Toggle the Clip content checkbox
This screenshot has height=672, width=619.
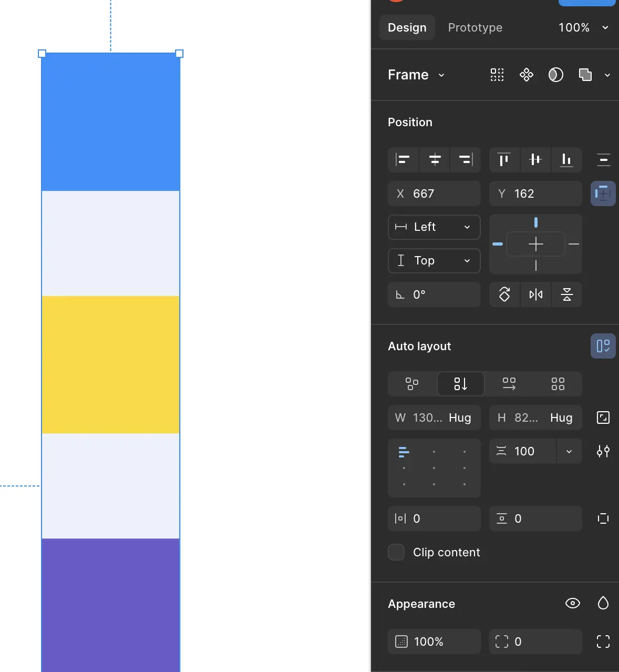[396, 552]
